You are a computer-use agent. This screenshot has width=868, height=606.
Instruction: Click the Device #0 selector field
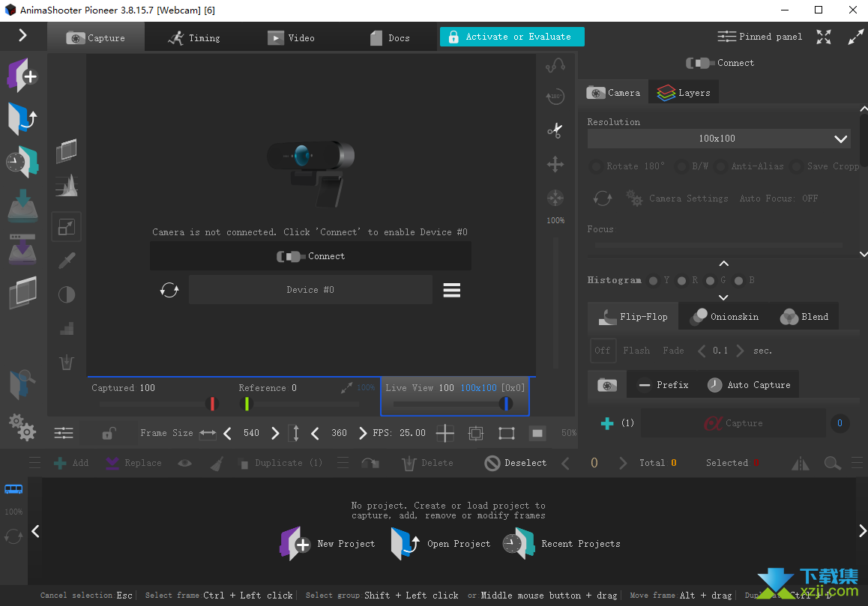point(310,289)
